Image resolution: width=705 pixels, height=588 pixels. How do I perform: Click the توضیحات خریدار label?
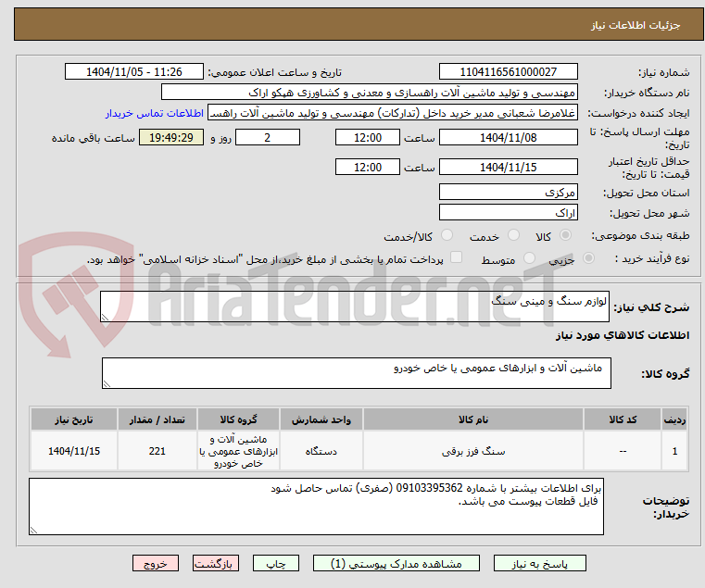click(666, 507)
